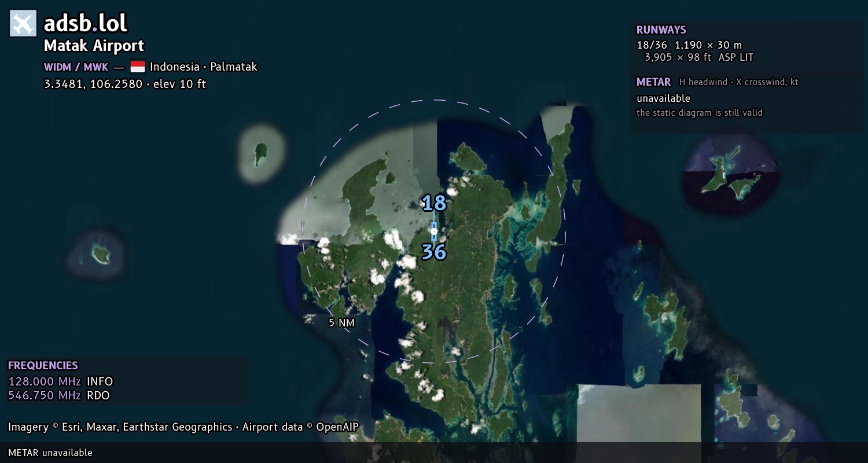Viewport: 868px width, 463px height.
Task: Select the WIDM / MWK airport code
Action: coord(76,67)
